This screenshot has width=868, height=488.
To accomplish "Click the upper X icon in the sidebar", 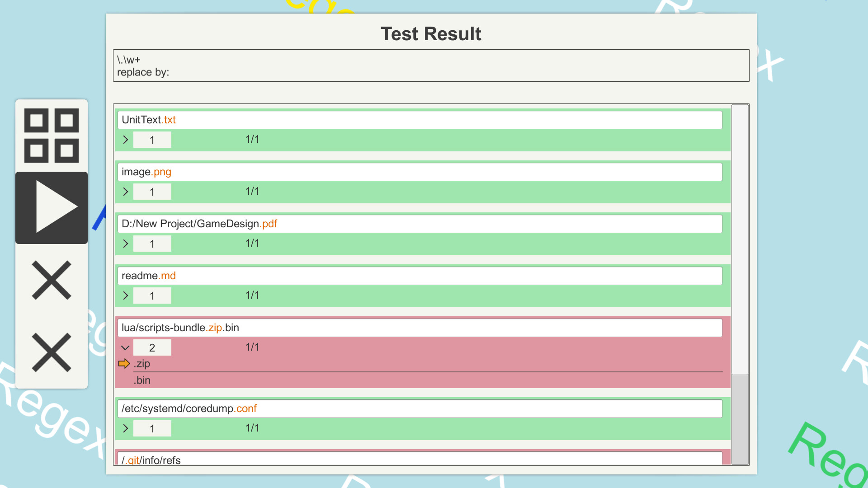I will coord(51,281).
